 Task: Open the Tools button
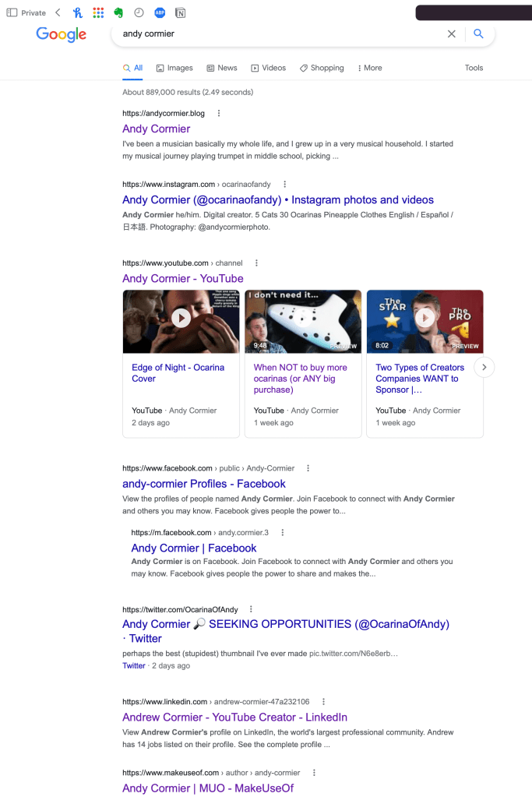[x=474, y=68]
